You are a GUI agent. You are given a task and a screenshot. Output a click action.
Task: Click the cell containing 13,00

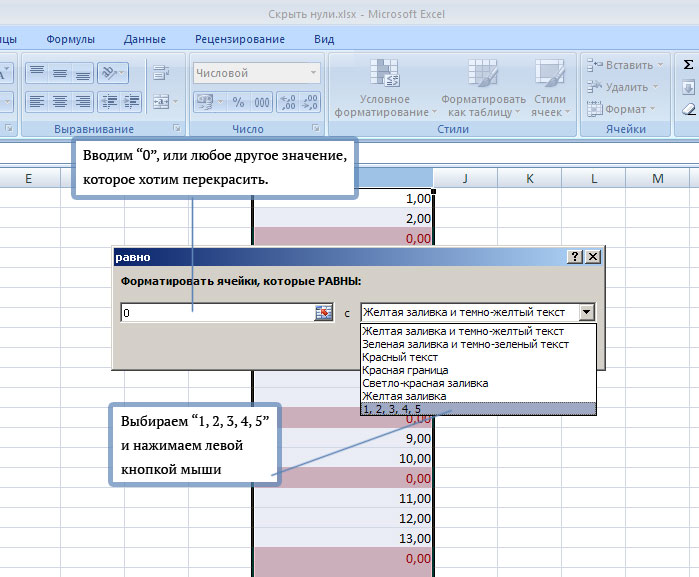342,538
